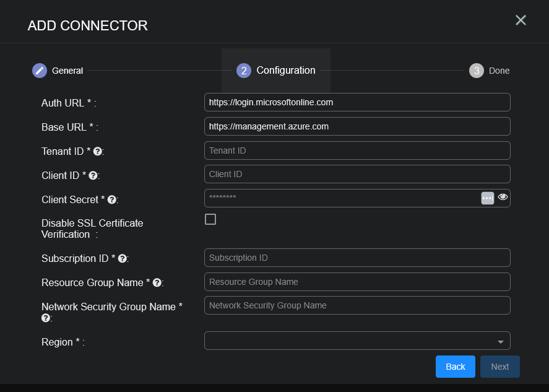Image resolution: width=549 pixels, height=392 pixels.
Task: Select the Network Security Group Name field
Action: [x=357, y=305]
